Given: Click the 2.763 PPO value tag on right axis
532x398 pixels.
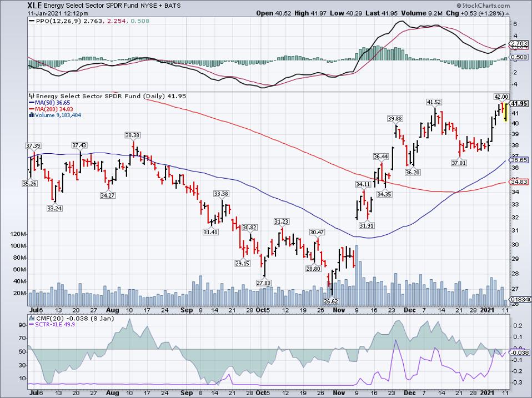Looking at the screenshot, I should (519, 44).
